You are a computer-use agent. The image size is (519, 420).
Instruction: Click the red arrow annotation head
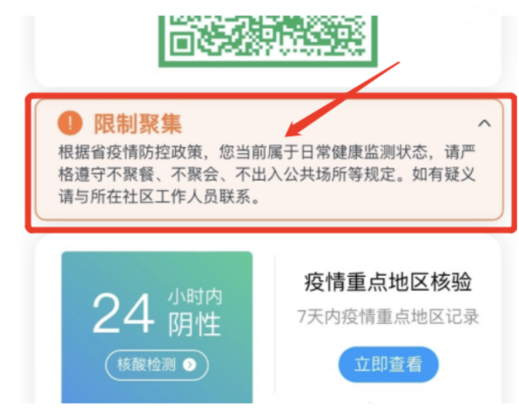pos(295,129)
